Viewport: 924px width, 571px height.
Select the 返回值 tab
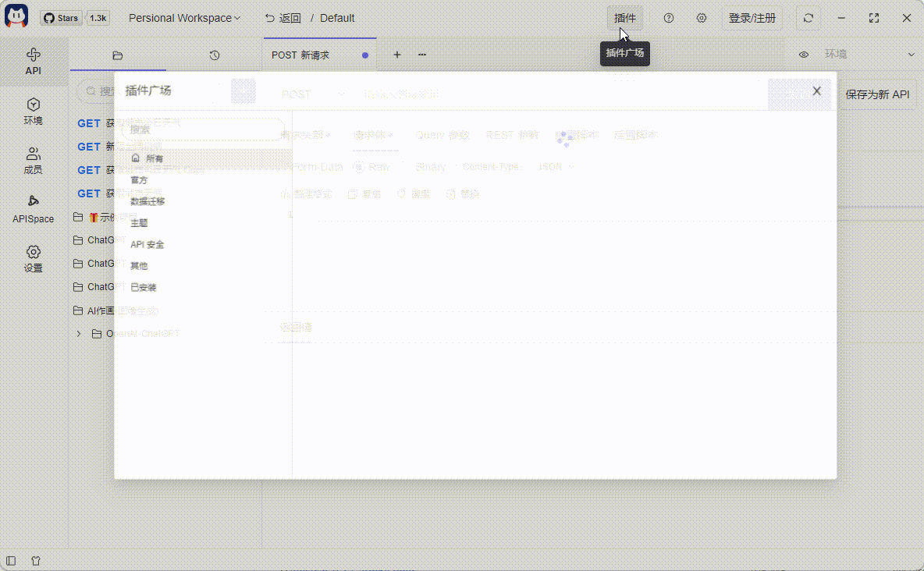pos(296,327)
